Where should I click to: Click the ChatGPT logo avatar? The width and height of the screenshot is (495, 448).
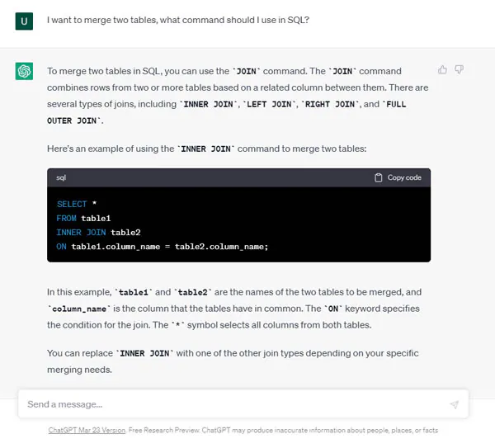coord(24,71)
